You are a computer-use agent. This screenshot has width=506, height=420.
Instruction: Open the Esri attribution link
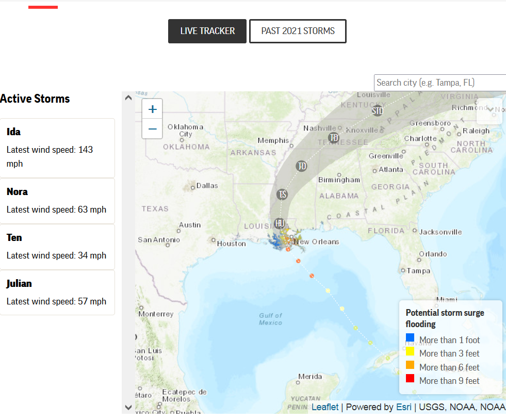[403, 407]
